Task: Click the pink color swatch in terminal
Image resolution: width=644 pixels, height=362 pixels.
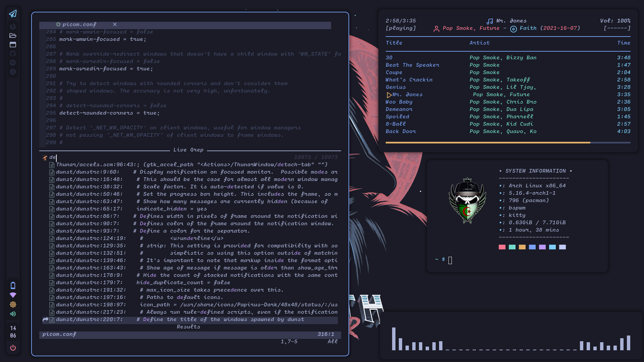Action: (502, 247)
